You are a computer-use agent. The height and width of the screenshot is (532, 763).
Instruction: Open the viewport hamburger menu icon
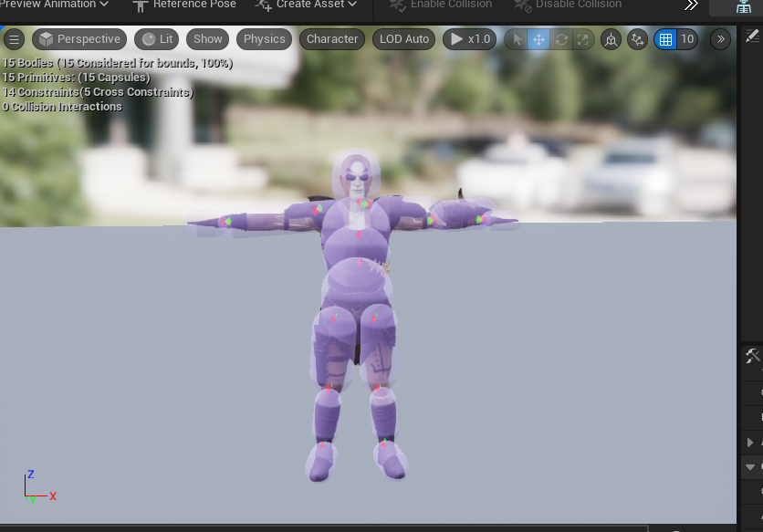[15, 39]
